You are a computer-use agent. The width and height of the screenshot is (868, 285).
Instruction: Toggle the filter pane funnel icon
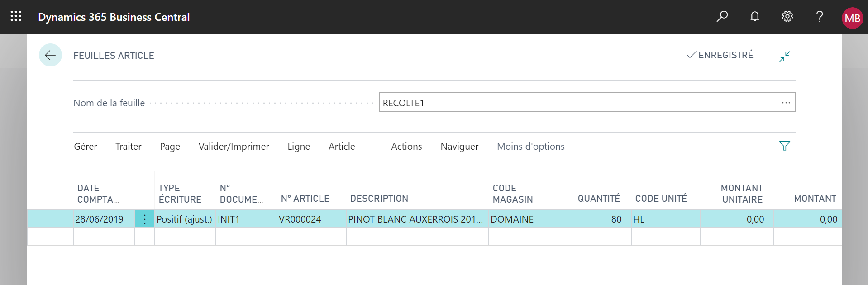click(785, 146)
